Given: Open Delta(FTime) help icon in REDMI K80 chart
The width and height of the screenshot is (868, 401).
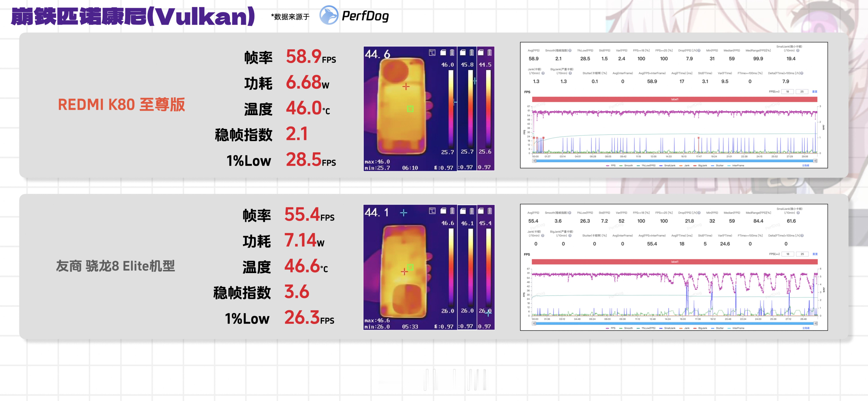Looking at the screenshot, I should tap(802, 73).
